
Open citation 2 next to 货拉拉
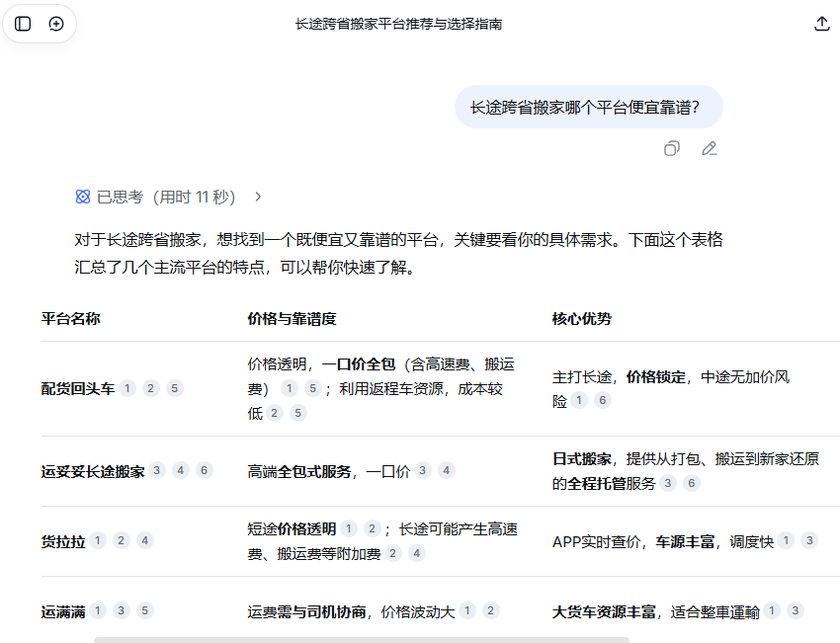(x=122, y=540)
